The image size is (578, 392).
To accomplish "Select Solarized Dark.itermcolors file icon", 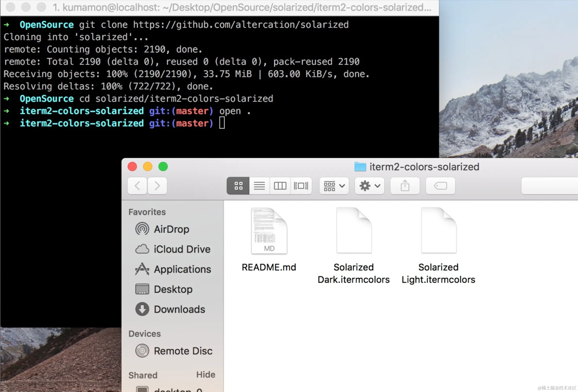I will click(354, 230).
